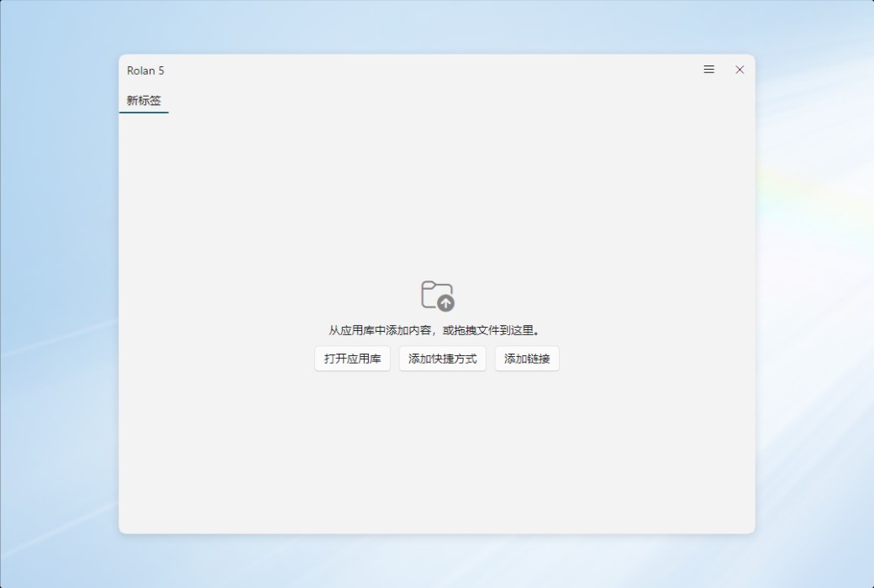Click the Rolan 5 title text
874x588 pixels.
tap(145, 71)
